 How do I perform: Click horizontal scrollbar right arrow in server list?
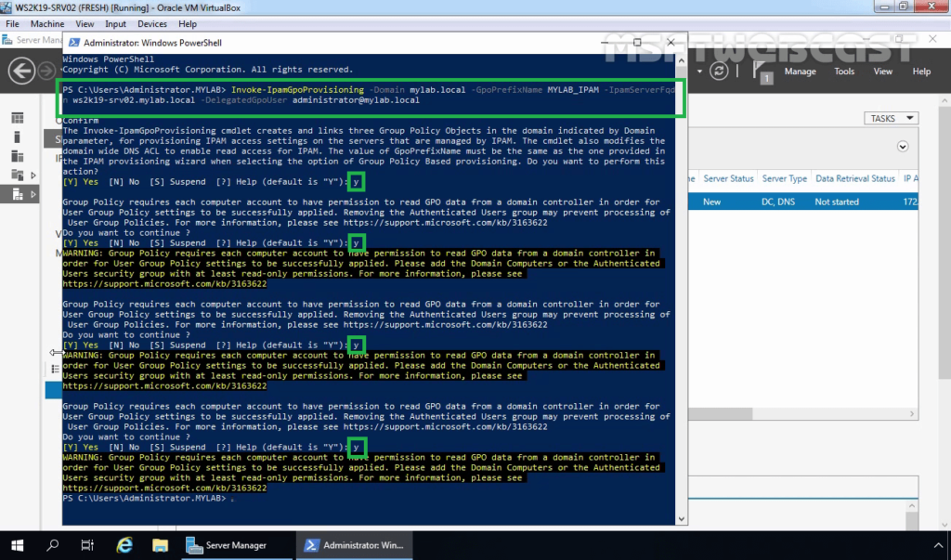912,414
